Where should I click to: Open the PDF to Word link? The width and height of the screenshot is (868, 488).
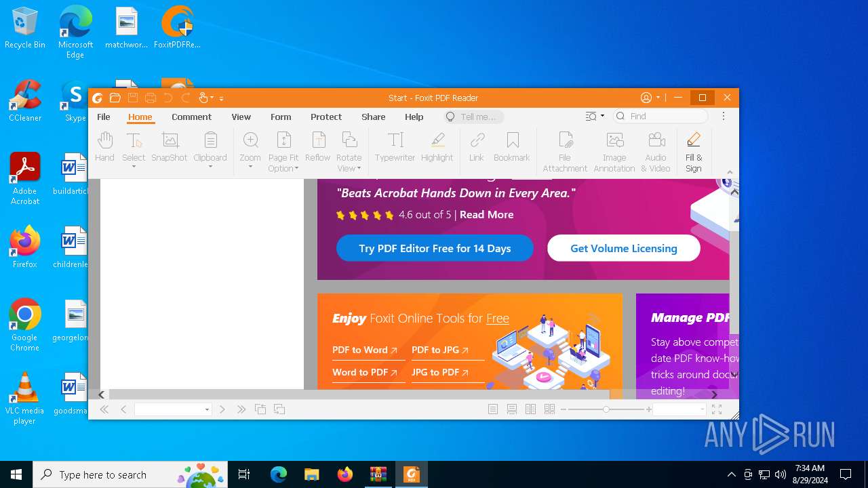coord(365,350)
